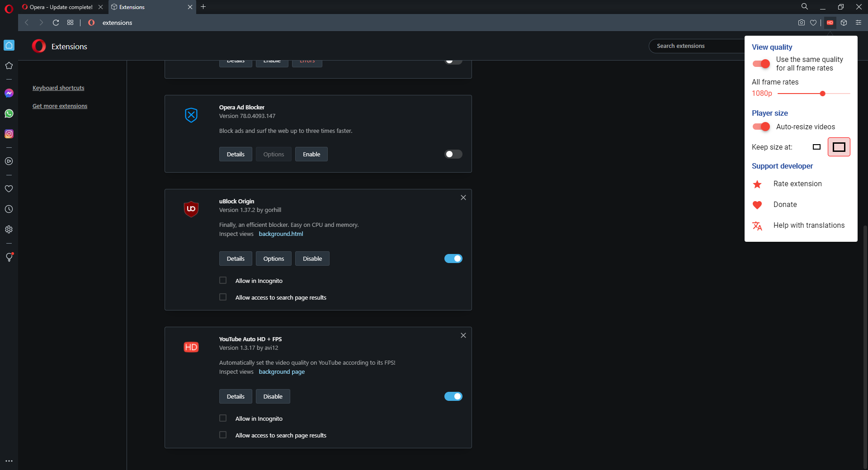Open Speed Dial grid icon in toolbar

(x=71, y=23)
